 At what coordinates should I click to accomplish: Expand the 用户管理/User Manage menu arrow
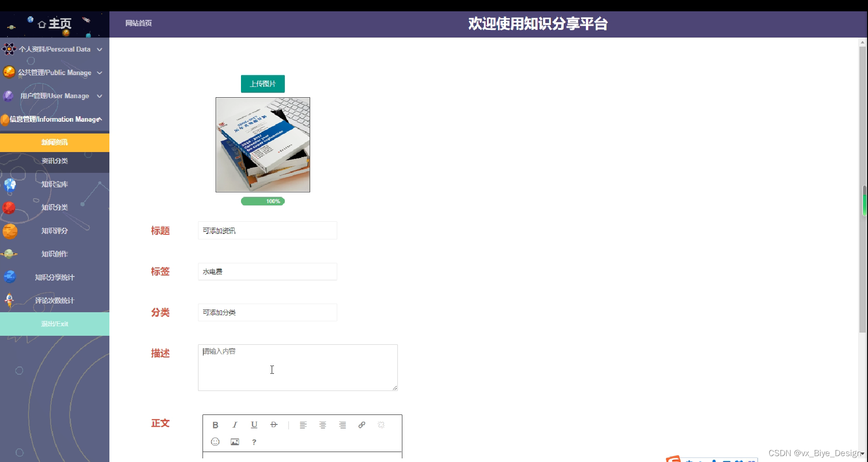tap(99, 96)
